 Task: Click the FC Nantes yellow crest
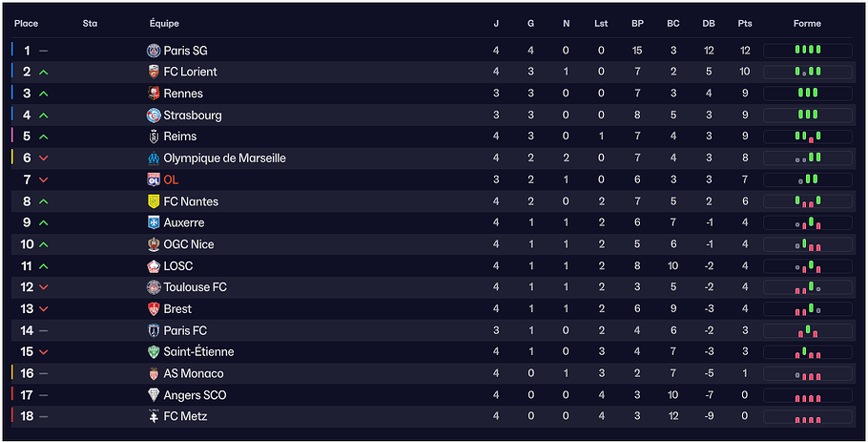coord(154,201)
